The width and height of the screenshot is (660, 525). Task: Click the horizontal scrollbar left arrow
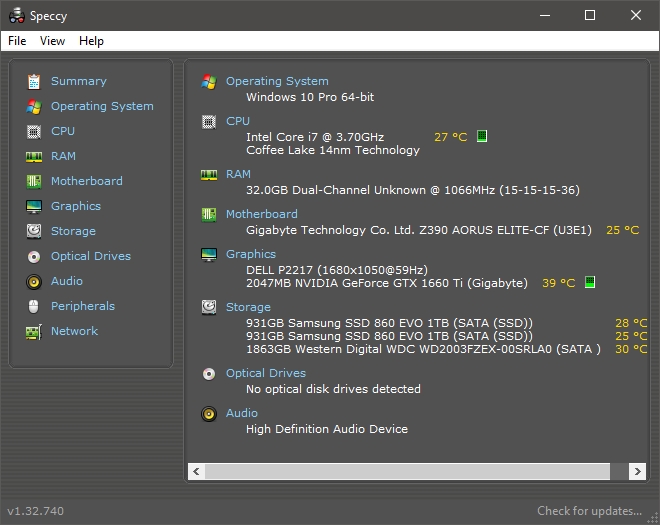pos(197,471)
